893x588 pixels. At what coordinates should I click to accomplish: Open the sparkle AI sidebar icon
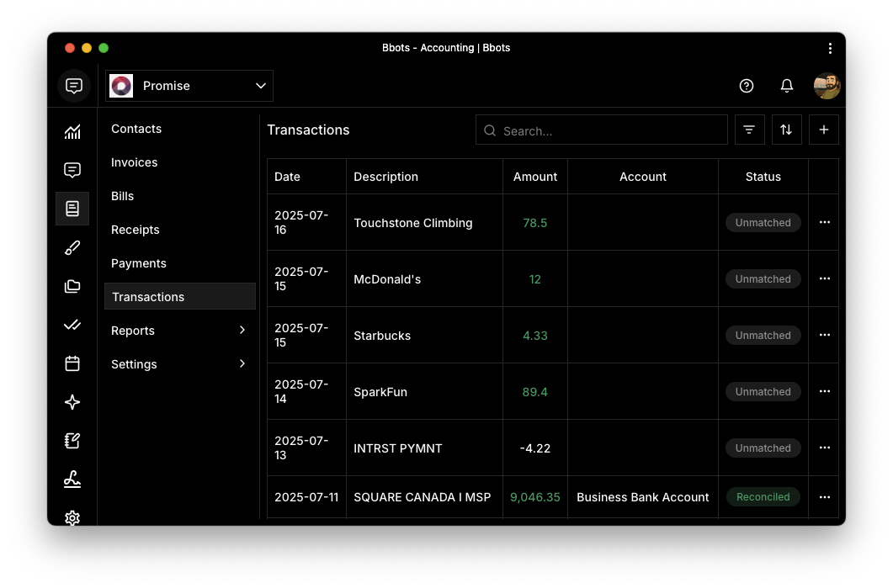point(72,402)
